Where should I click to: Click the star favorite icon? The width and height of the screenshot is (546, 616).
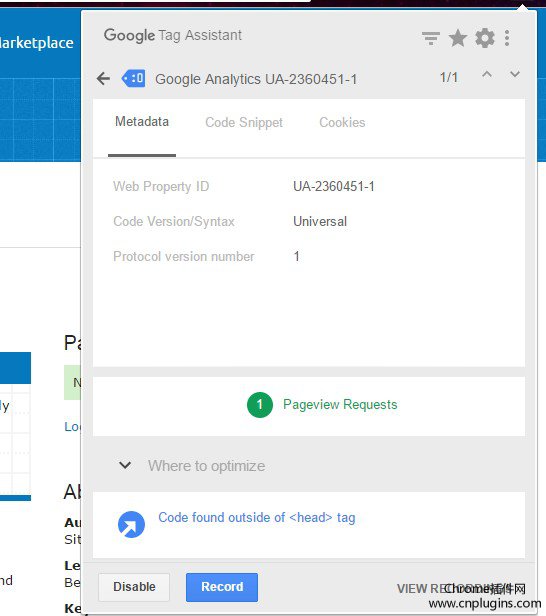458,38
